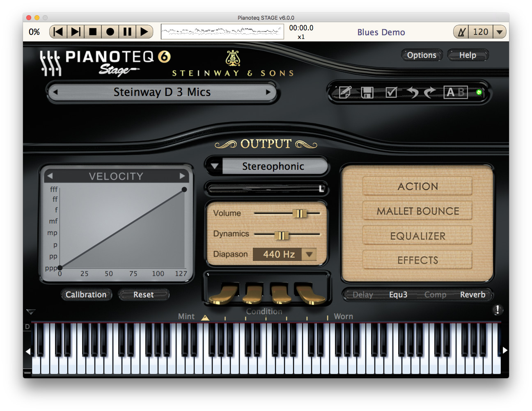Click the exclamation warning icon above keyboard
Screen dimensions: 532x411
(x=497, y=310)
